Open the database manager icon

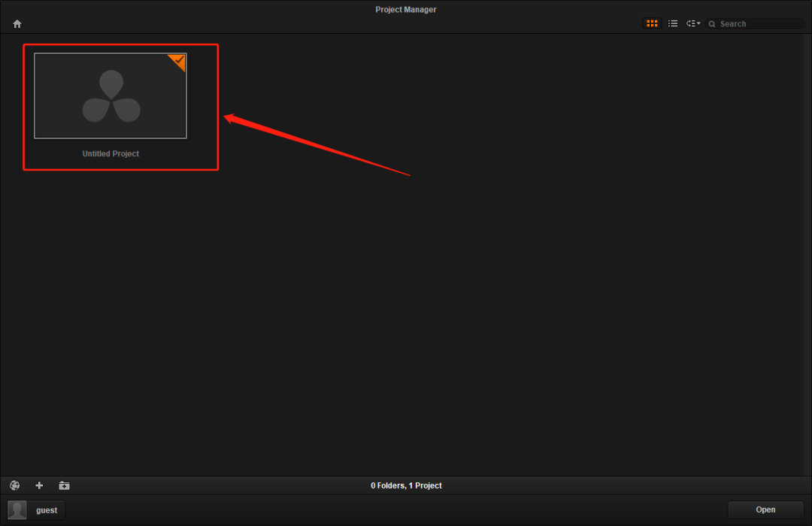pos(14,485)
